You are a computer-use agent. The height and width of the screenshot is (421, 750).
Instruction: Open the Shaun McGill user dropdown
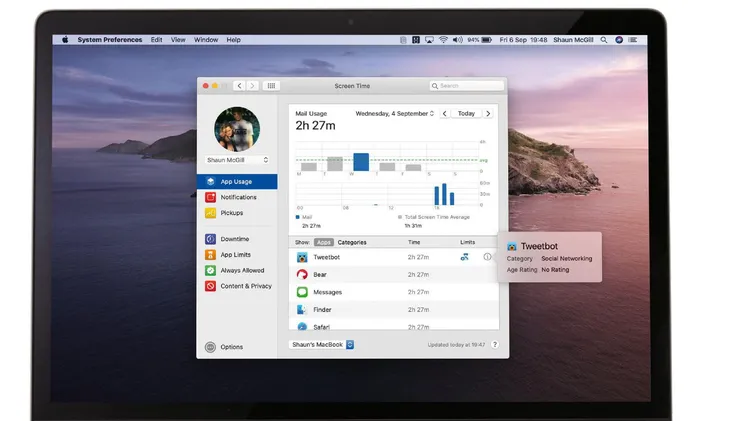click(x=237, y=159)
